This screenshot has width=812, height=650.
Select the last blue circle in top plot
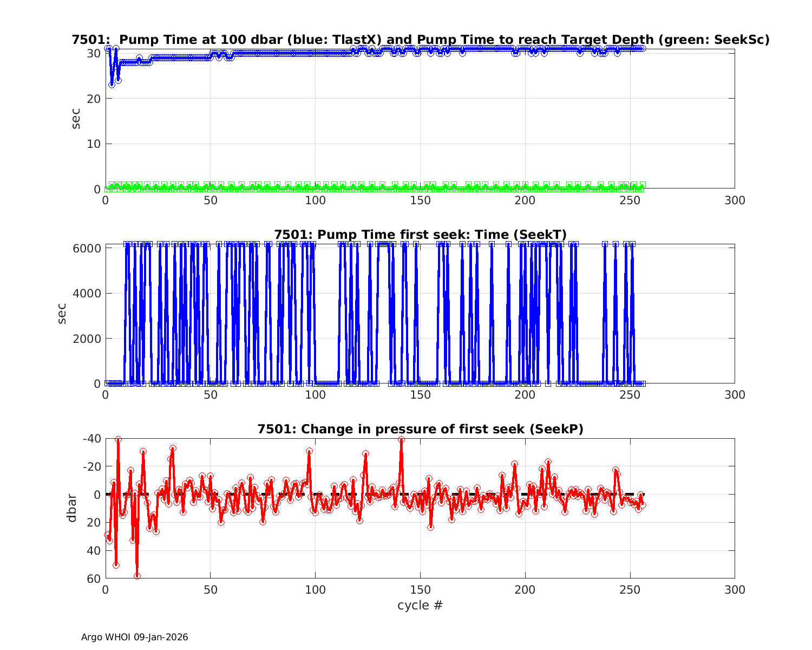point(642,48)
